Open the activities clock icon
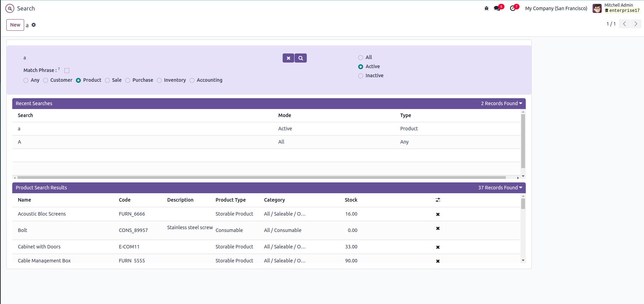 pos(513,8)
